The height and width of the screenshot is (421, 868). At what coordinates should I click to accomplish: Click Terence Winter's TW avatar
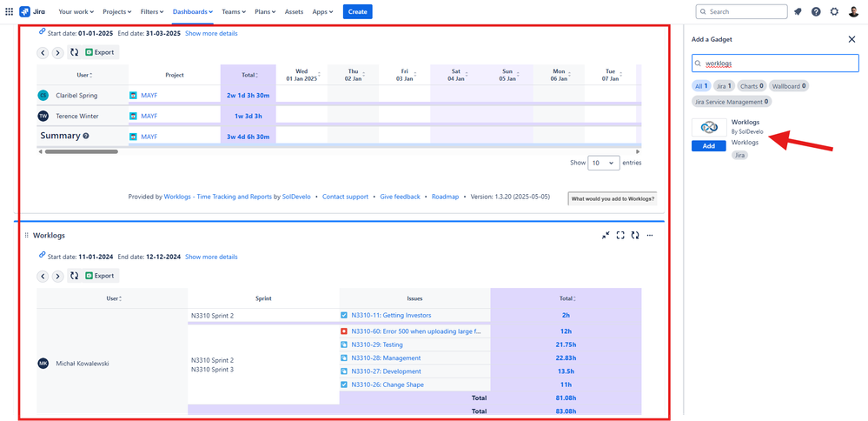pos(43,116)
